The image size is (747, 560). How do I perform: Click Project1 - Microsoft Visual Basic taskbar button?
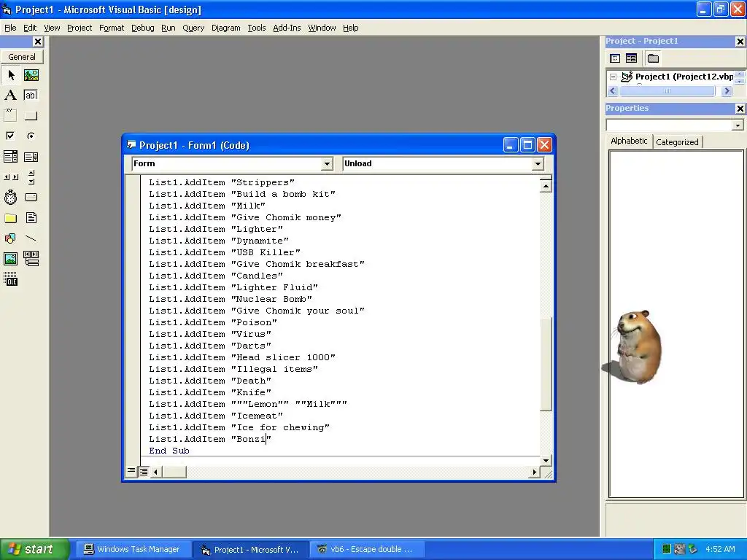(x=251, y=550)
